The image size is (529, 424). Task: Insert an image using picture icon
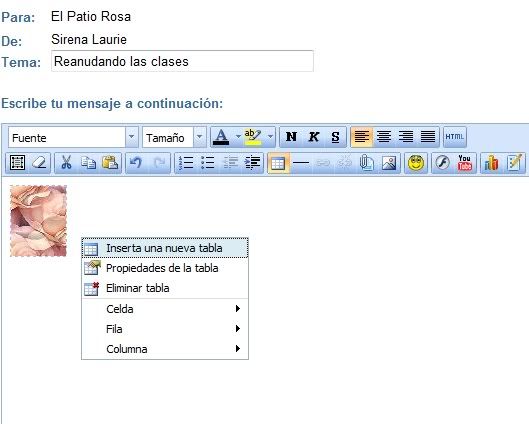pos(389,163)
